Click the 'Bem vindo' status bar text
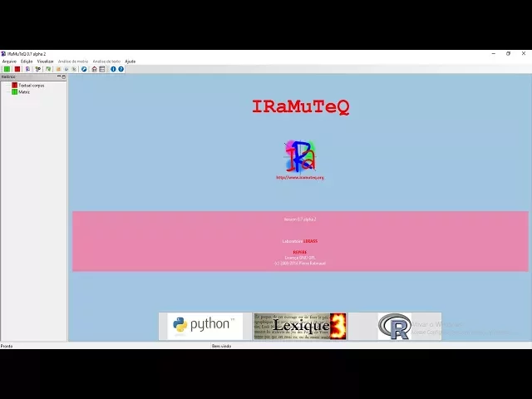Screen dimensions: 532x399 click(221, 346)
